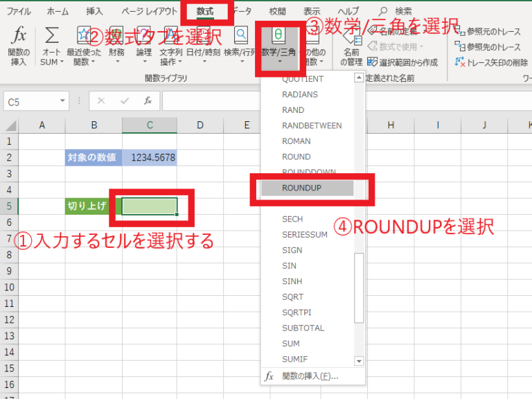Switch to the Formulas (数式) tab
Viewport: 532px width, 399px height.
tap(205, 12)
